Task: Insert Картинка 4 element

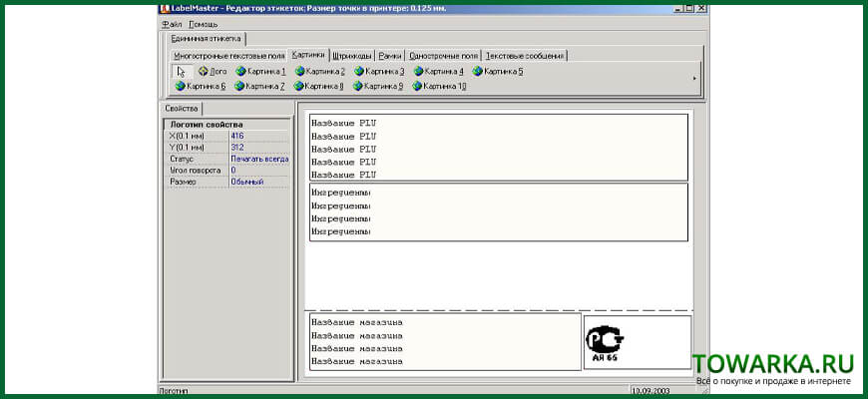Action: tap(438, 72)
